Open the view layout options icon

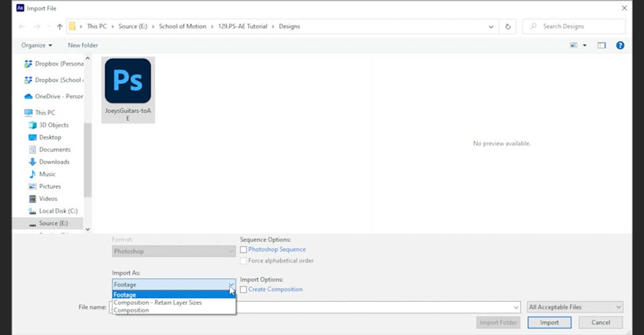pos(574,45)
